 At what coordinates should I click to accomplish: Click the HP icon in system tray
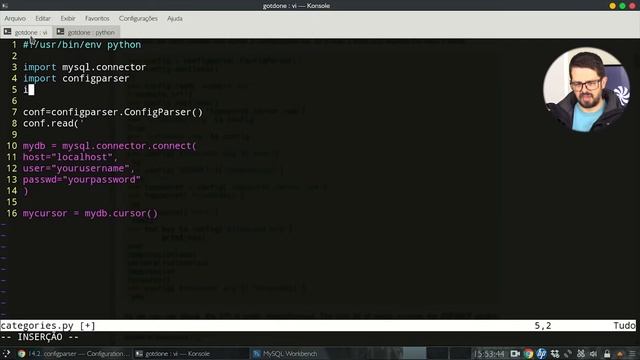pos(542,353)
